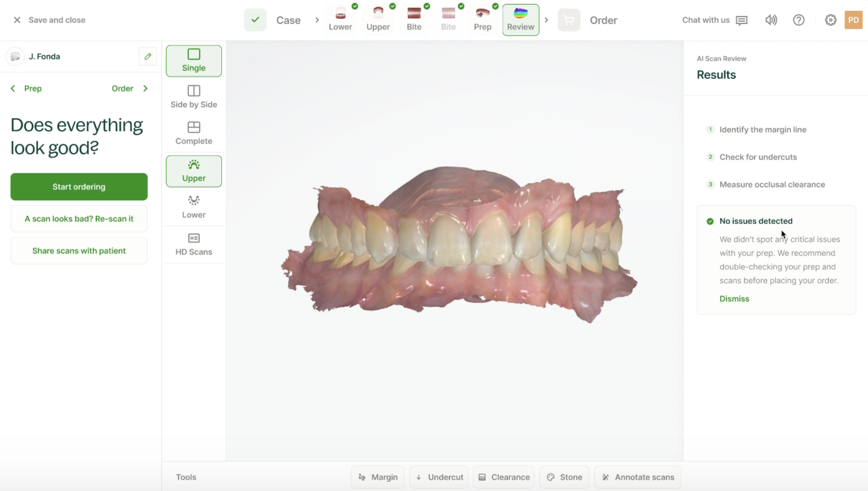Image resolution: width=868 pixels, height=491 pixels.
Task: Edit patient J. Fonda details pencil icon
Action: pyautogui.click(x=148, y=57)
